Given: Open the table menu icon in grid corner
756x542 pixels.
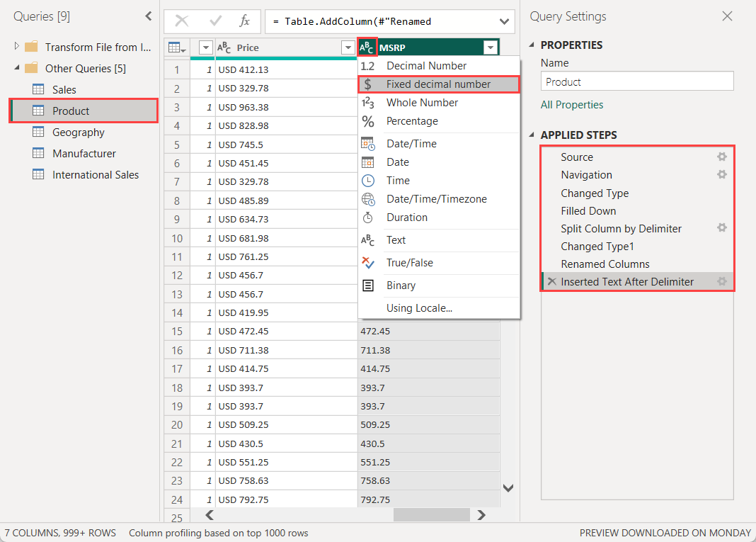Looking at the screenshot, I should (177, 47).
